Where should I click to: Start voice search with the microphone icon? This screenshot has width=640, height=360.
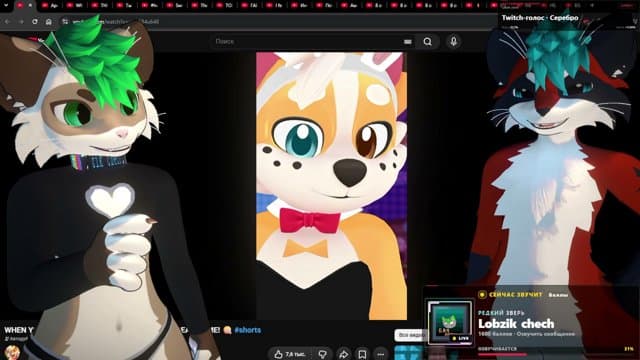453,41
